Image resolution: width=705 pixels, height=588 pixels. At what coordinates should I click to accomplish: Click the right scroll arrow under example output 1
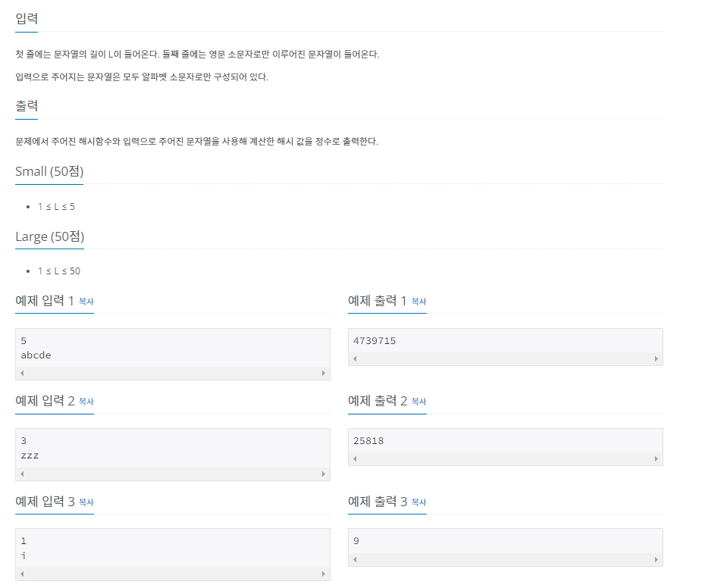click(x=656, y=358)
